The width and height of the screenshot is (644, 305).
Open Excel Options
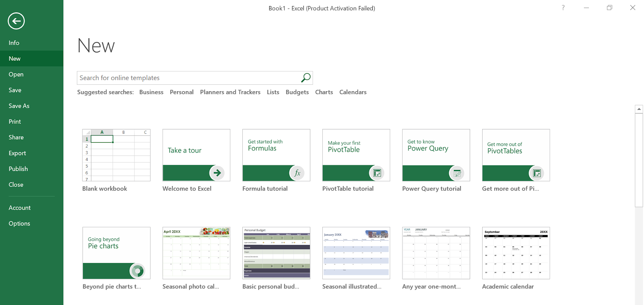pos(31,223)
